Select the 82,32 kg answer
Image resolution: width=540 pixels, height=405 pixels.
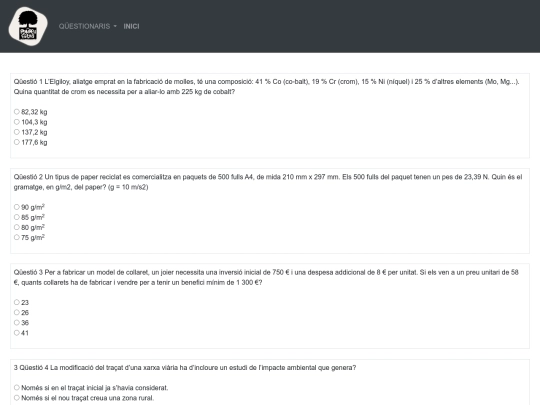[17, 112]
